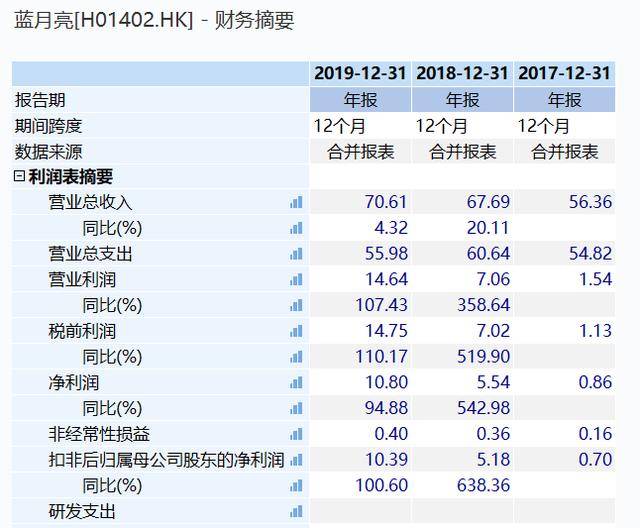640x528 pixels.
Task: Open chart icon for 营业利润 row
Action: pyautogui.click(x=296, y=280)
